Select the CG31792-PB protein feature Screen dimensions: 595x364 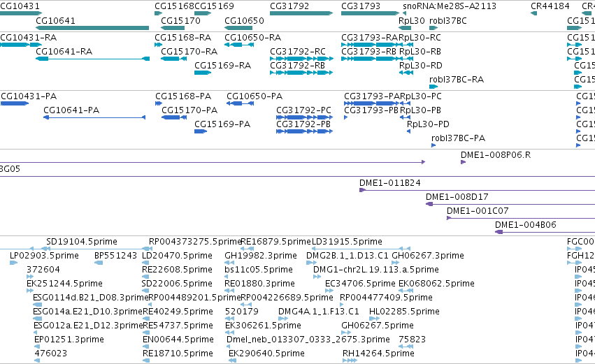coord(304,131)
